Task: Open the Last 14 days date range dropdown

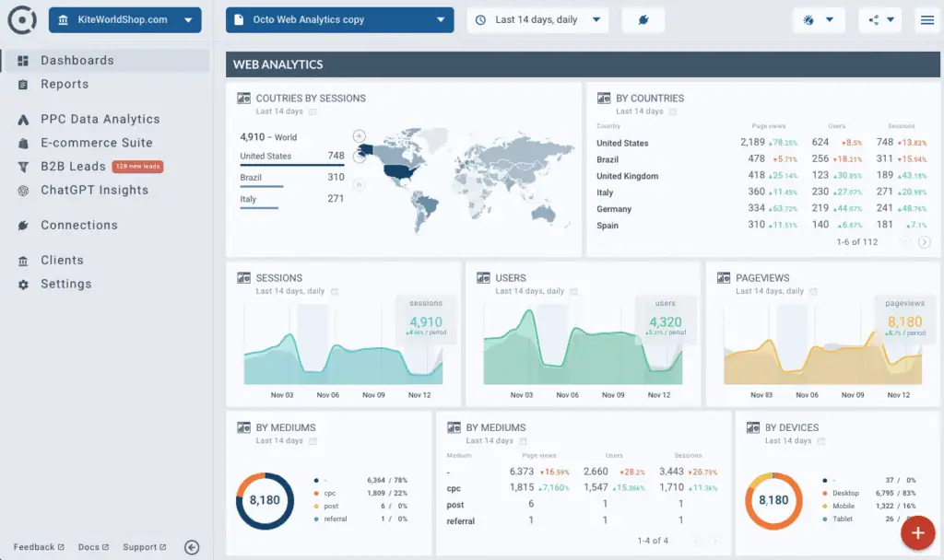Action: pyautogui.click(x=537, y=19)
